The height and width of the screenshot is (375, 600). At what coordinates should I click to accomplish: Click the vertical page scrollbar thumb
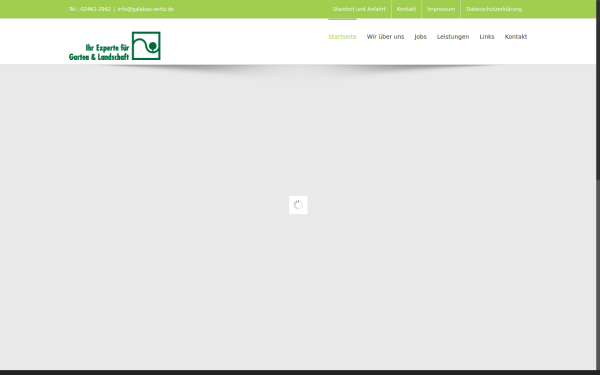tap(598, 90)
